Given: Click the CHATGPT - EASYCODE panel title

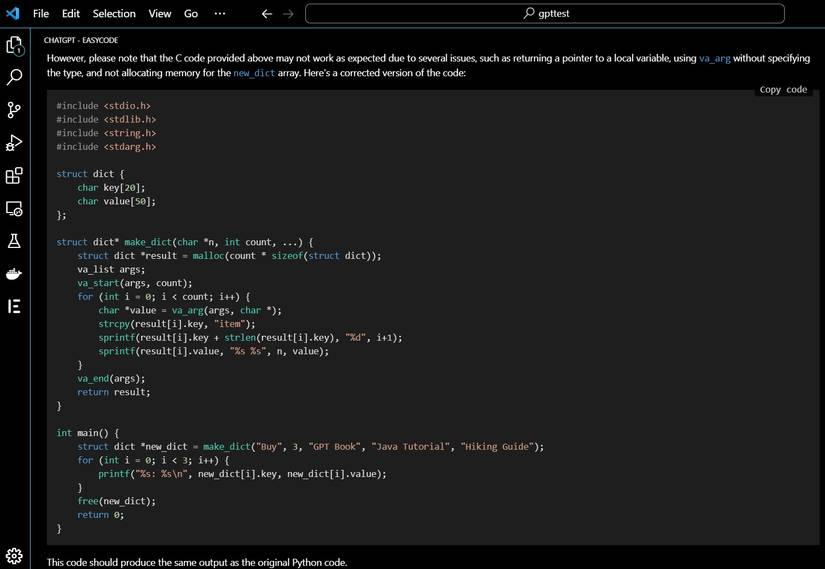Looking at the screenshot, I should pos(81,40).
